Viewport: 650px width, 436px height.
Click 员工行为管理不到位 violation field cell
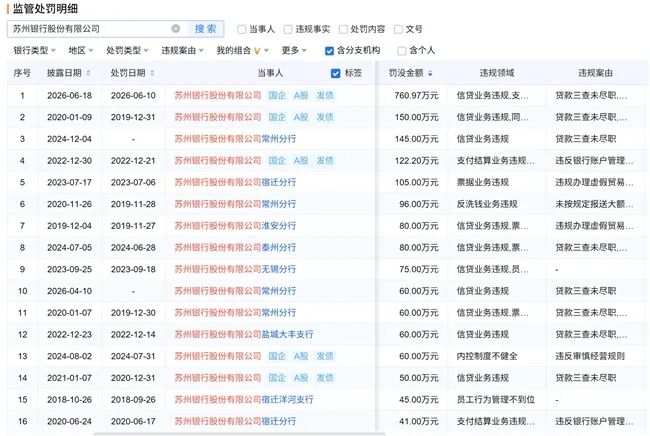pyautogui.click(x=496, y=400)
